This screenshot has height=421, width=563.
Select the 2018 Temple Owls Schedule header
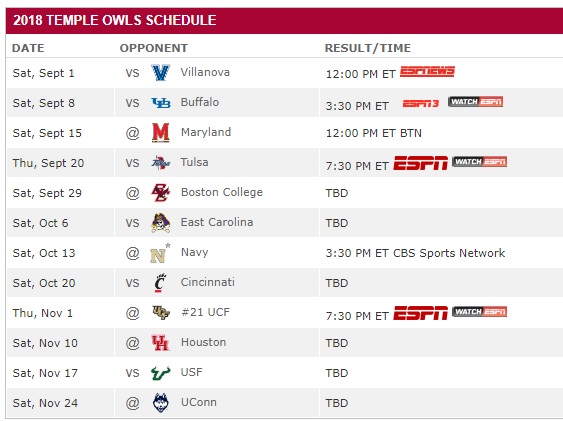pyautogui.click(x=115, y=20)
